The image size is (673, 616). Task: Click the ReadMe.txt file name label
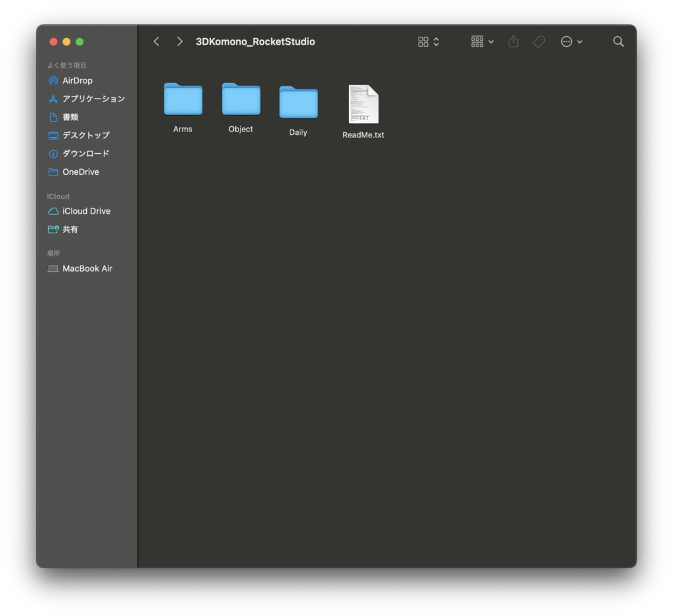(x=363, y=135)
